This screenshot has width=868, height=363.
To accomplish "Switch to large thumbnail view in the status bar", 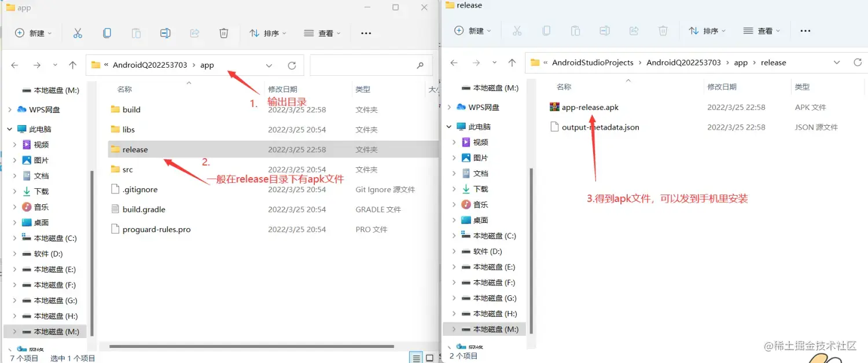I will [x=429, y=358].
